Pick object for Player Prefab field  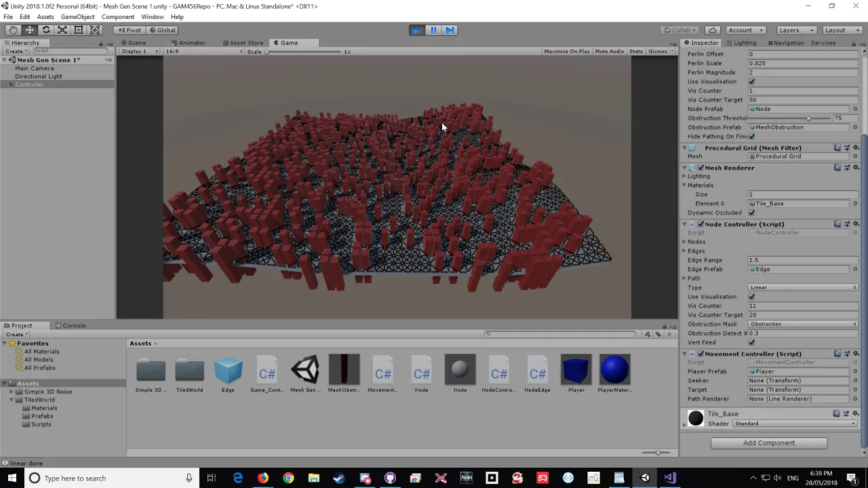[855, 371]
